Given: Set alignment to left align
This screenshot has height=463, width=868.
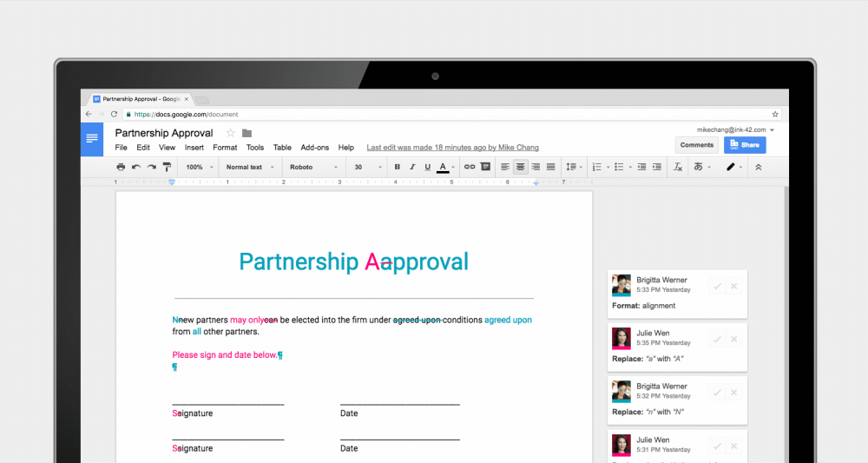Looking at the screenshot, I should click(x=505, y=167).
